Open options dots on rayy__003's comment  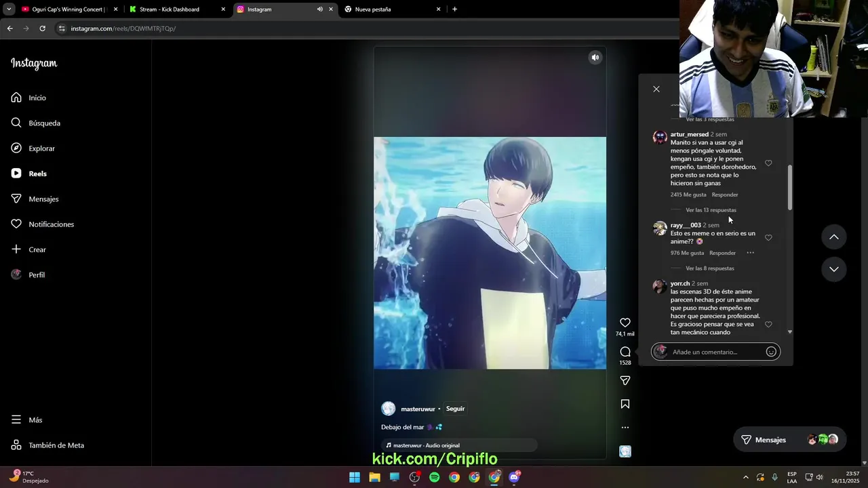click(751, 253)
